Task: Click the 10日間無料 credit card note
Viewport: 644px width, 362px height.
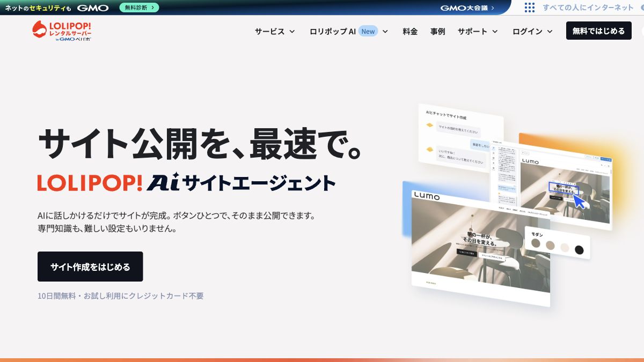Action: tap(121, 295)
